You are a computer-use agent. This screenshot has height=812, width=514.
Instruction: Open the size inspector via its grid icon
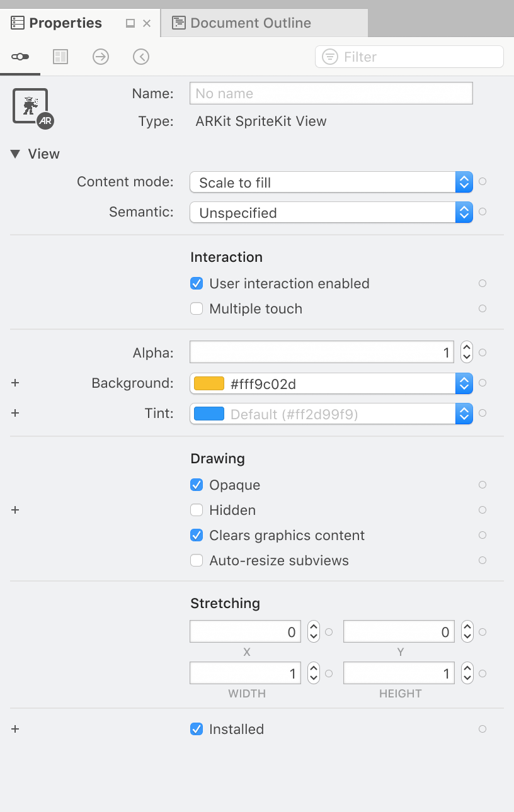[x=60, y=57]
